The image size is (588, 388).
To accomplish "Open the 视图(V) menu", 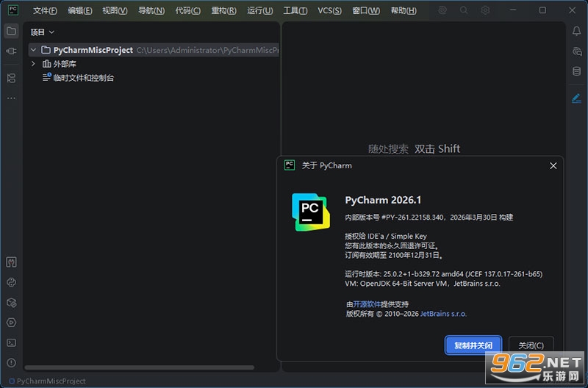I will point(115,10).
